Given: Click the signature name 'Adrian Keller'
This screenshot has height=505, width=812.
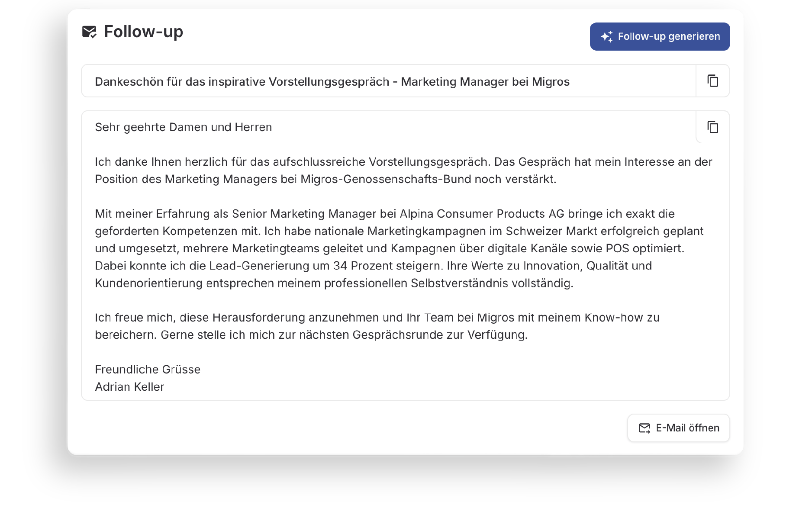Looking at the screenshot, I should 129,387.
